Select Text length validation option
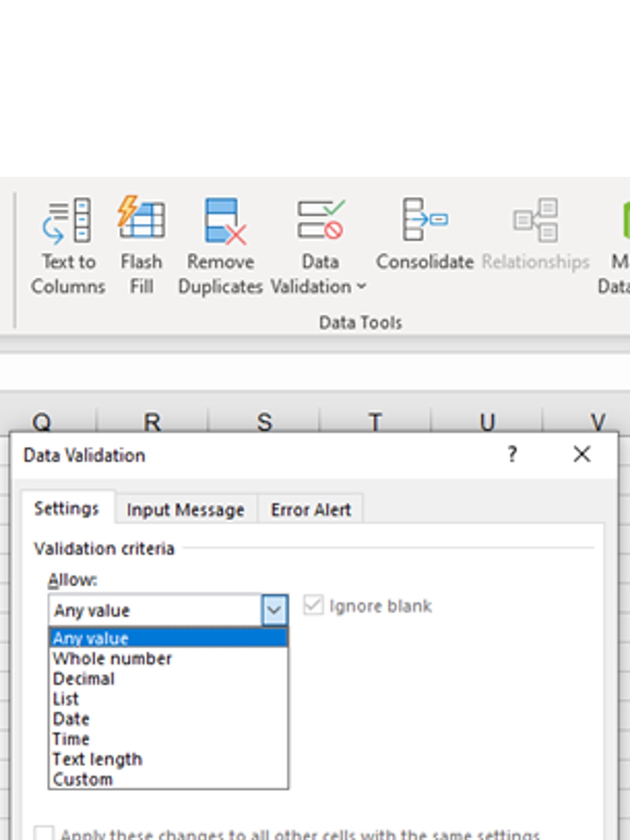This screenshot has width=630, height=840. (x=97, y=759)
